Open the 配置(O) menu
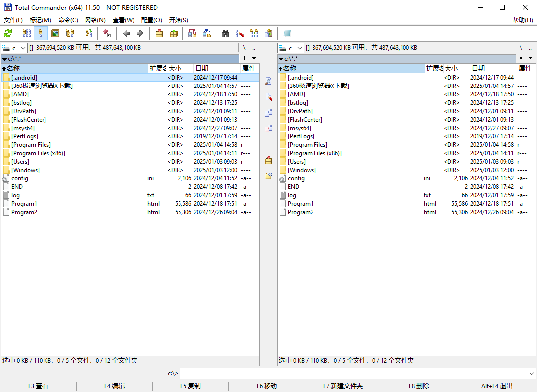This screenshot has height=392, width=537. point(151,20)
